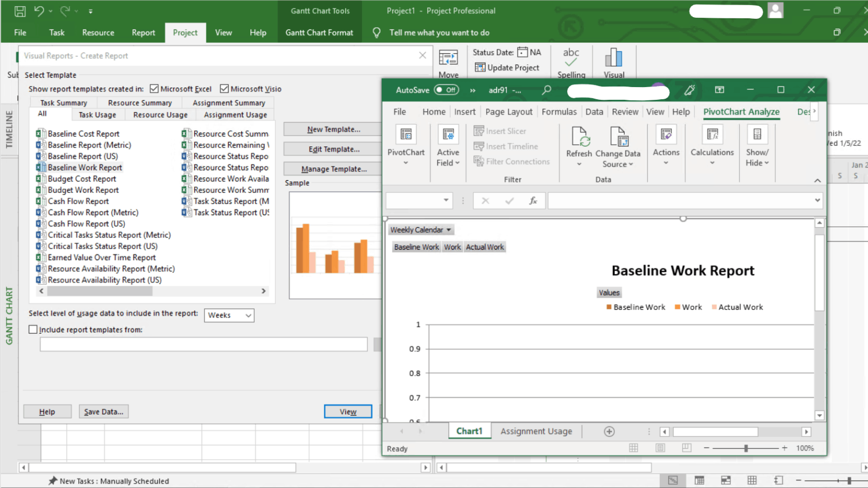The height and width of the screenshot is (488, 868).
Task: Select Earned Value Over Time Report
Action: click(95, 257)
